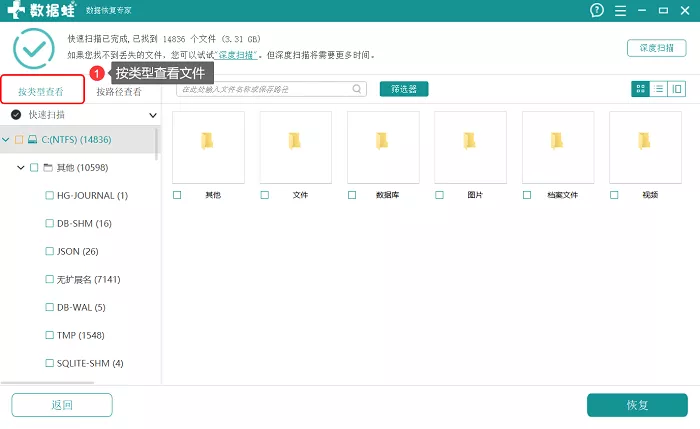Viewport: 700px width, 429px height.
Task: Click the 数据蛙 logo icon
Action: tap(16, 10)
